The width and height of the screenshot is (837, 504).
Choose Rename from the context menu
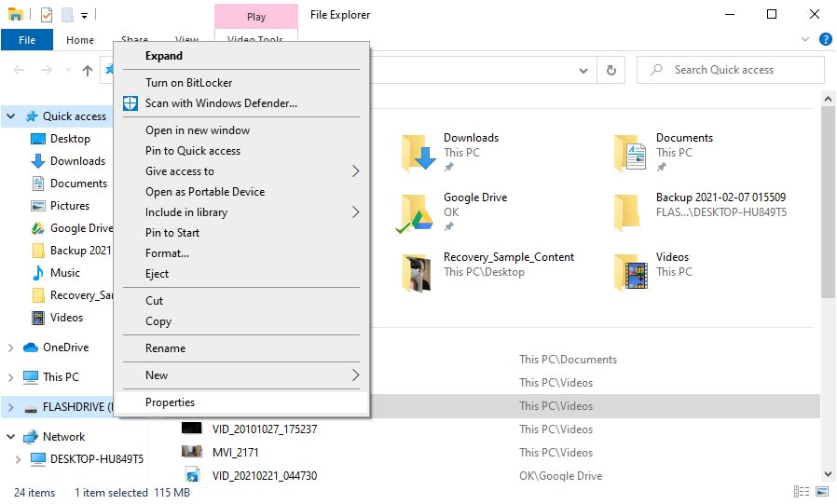coord(241,348)
